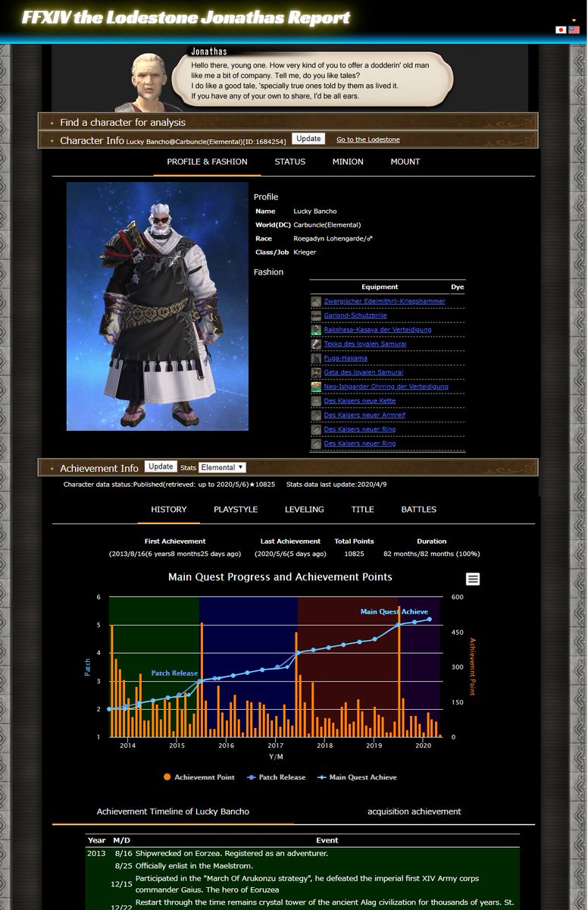
Task: Click the Patch Release chart label
Action: pos(174,673)
